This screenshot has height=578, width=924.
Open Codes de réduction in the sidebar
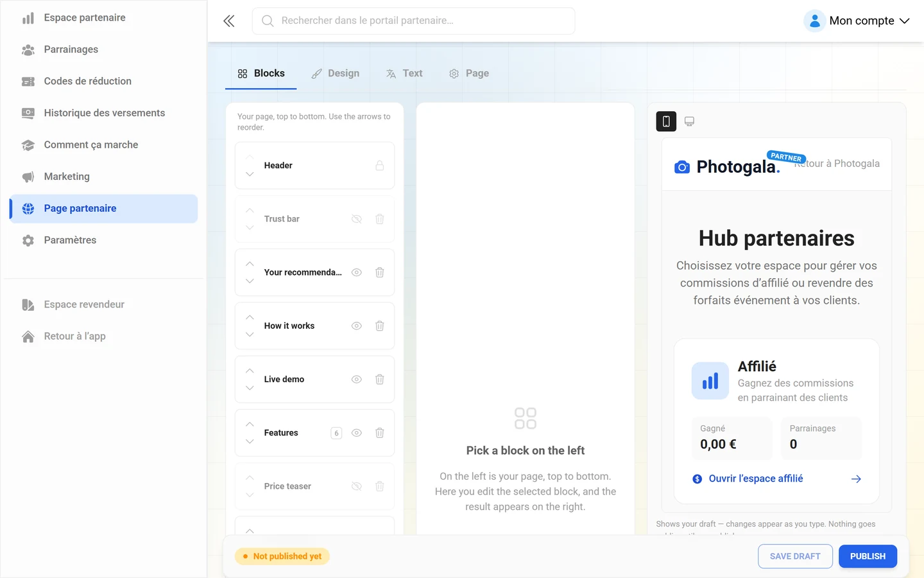[x=103, y=81]
